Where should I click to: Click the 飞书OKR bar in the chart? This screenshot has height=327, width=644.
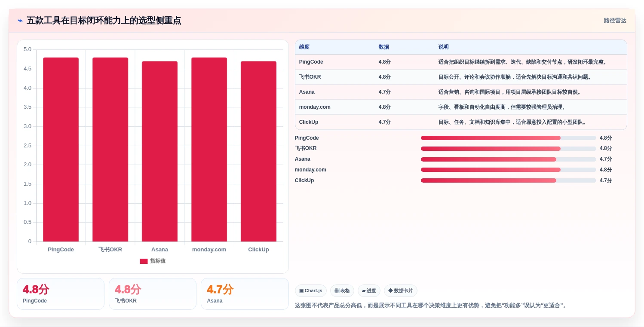click(110, 150)
